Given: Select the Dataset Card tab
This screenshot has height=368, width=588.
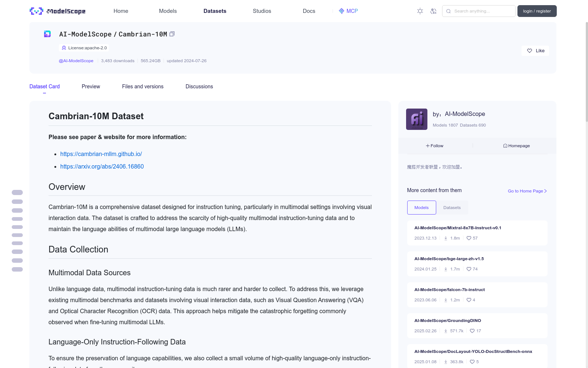Looking at the screenshot, I should (44, 86).
